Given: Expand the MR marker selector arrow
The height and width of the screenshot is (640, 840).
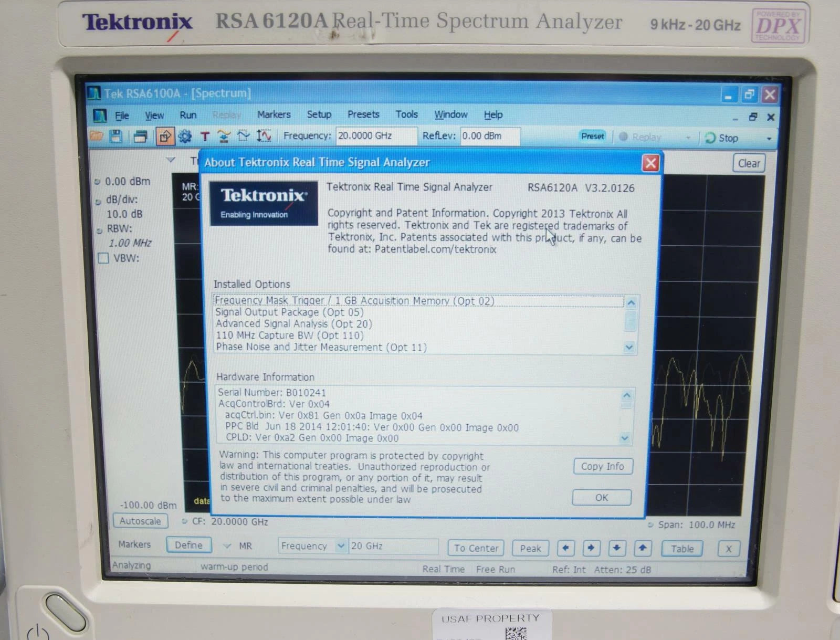Looking at the screenshot, I should pos(227,546).
